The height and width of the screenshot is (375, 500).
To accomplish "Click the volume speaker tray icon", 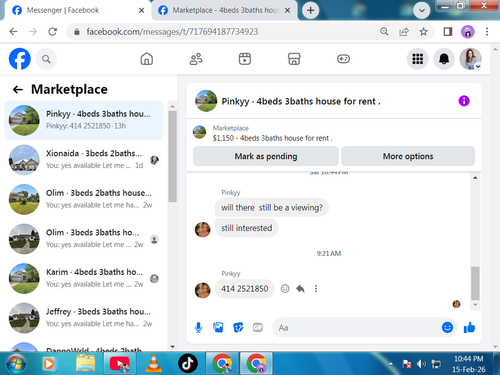I will [422, 364].
